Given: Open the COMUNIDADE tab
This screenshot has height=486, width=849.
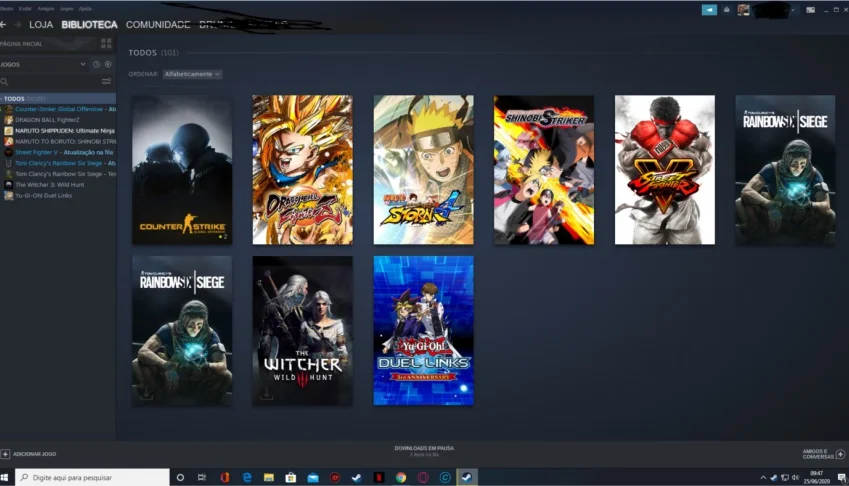Looking at the screenshot, I should 158,25.
